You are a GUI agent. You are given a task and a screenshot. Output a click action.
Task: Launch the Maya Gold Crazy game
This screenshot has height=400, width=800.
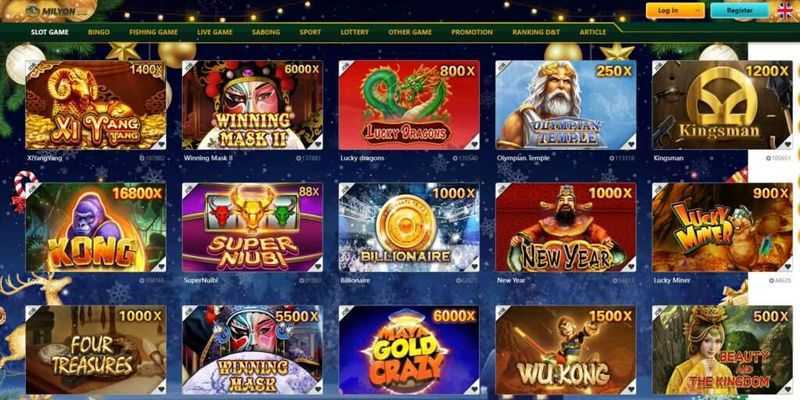(x=409, y=349)
